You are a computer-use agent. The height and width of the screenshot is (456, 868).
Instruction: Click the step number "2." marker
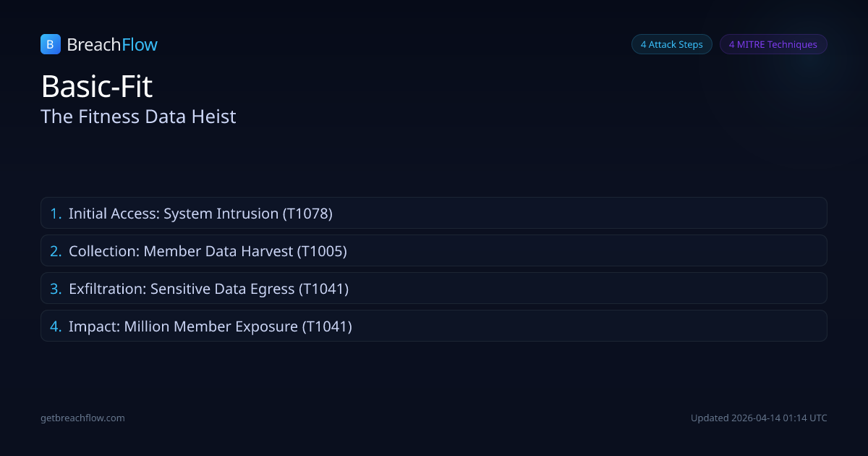56,251
